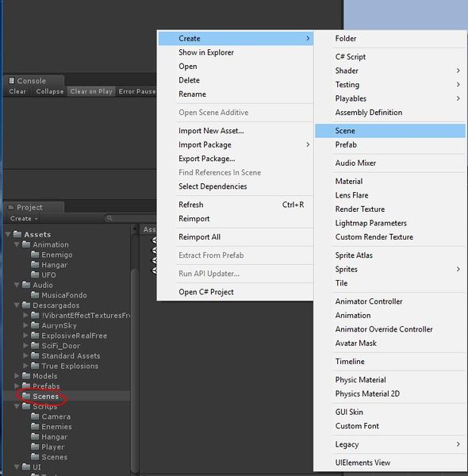Screen dimensions: 468x476
Task: Choose Animator Override Controller
Action: [390, 329]
